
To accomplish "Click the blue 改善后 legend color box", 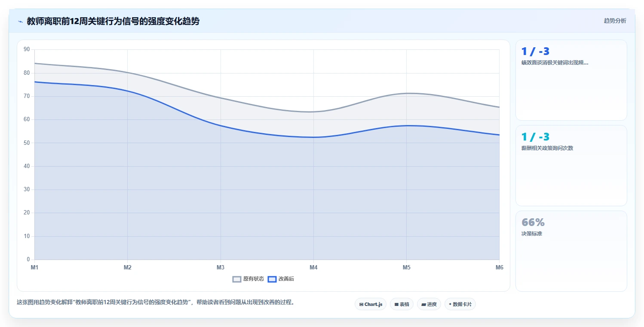I will [272, 279].
